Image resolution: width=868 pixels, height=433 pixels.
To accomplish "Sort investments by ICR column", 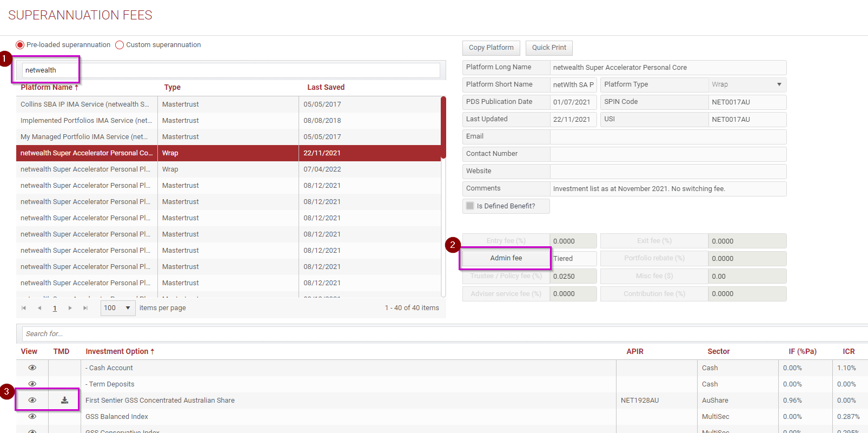I will pyautogui.click(x=849, y=351).
